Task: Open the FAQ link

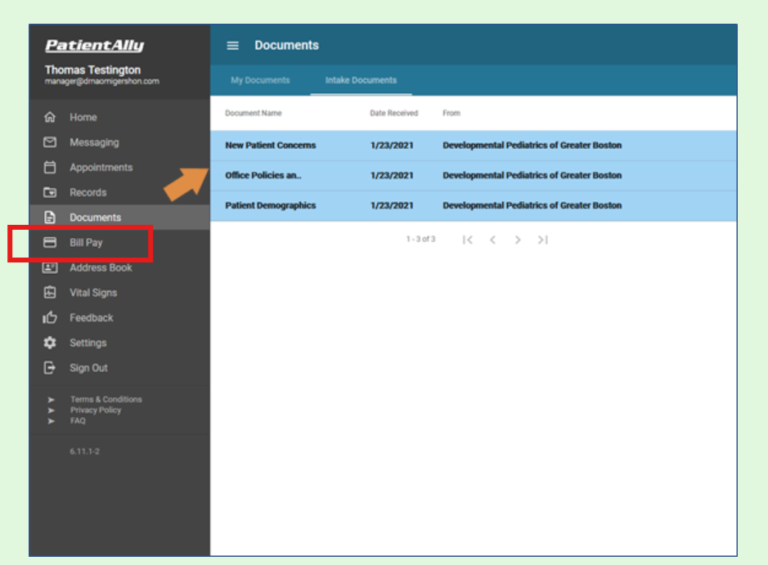Action: 78,421
